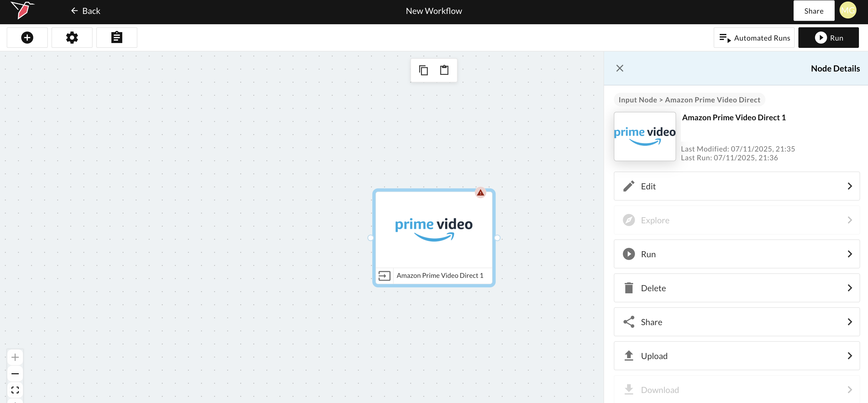The width and height of the screenshot is (868, 403).
Task: Zoom in on the canvas
Action: [x=15, y=357]
